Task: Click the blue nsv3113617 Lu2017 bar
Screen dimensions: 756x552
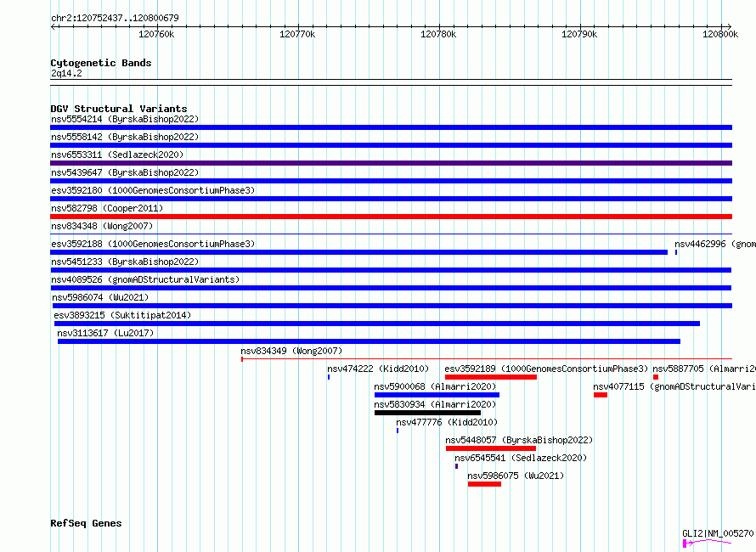Action: 369,341
